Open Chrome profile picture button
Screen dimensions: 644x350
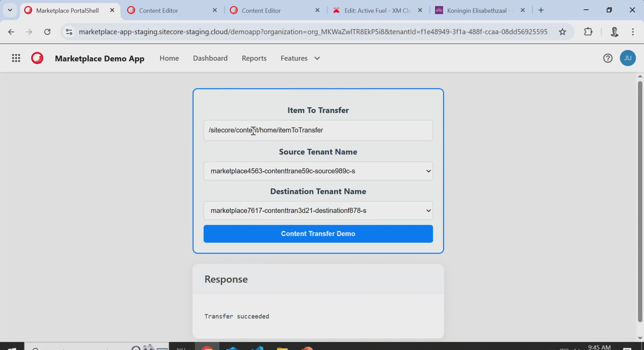click(x=614, y=32)
